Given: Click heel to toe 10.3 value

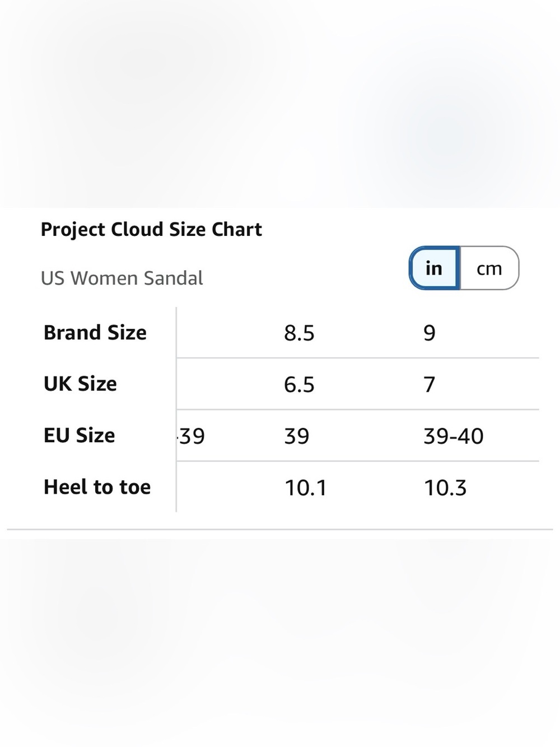Looking at the screenshot, I should (x=445, y=488).
